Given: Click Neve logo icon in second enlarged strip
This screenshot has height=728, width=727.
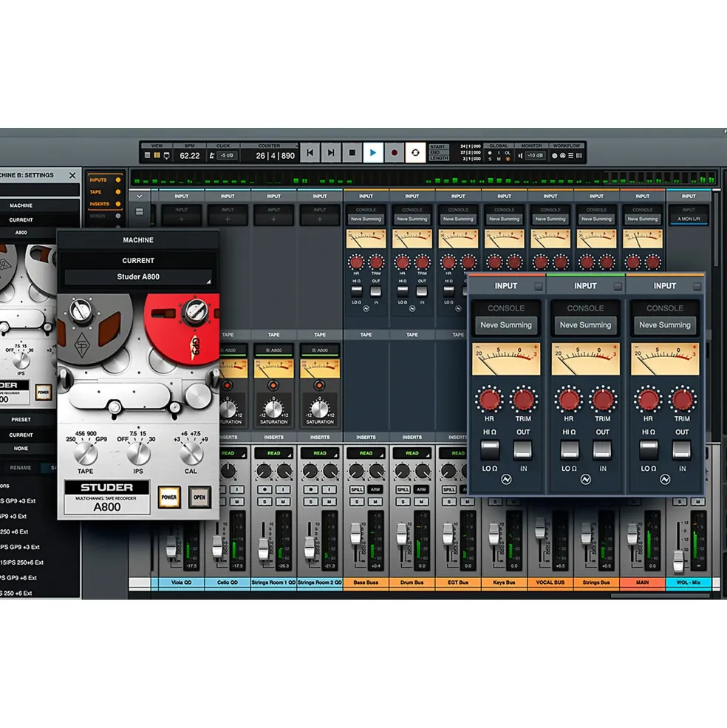Looking at the screenshot, I should click(585, 479).
